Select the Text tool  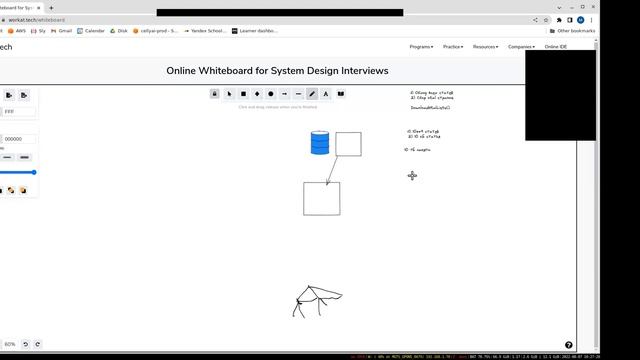pyautogui.click(x=326, y=94)
